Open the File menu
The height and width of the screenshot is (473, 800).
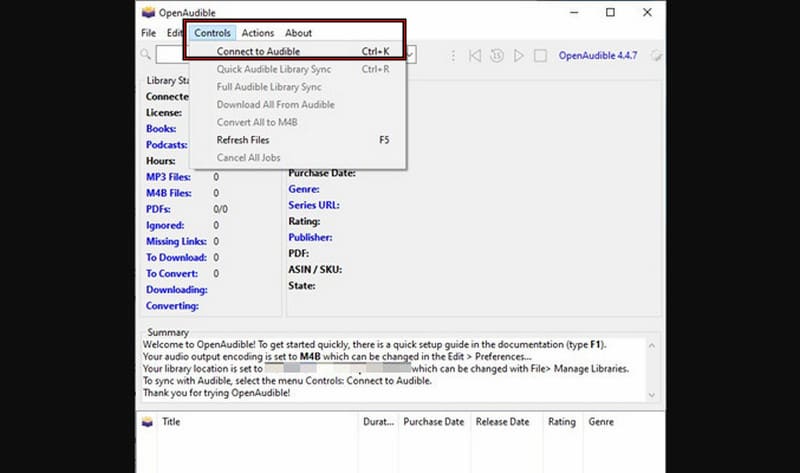pyautogui.click(x=148, y=33)
